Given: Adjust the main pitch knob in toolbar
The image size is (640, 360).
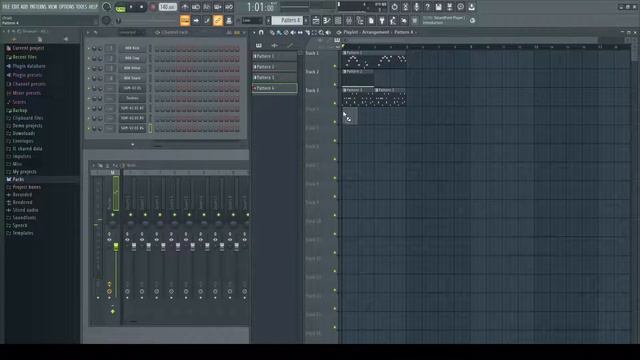Looking at the screenshot, I should pos(106,20).
